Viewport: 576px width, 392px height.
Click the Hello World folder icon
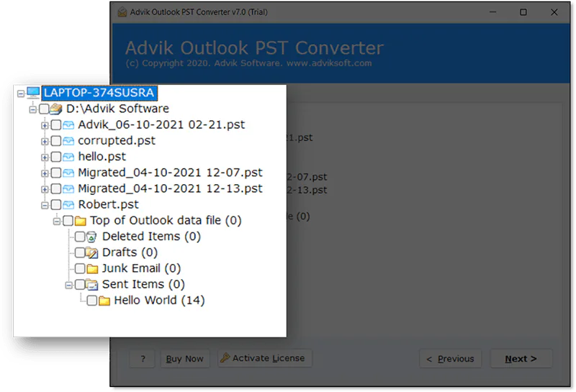[104, 301]
